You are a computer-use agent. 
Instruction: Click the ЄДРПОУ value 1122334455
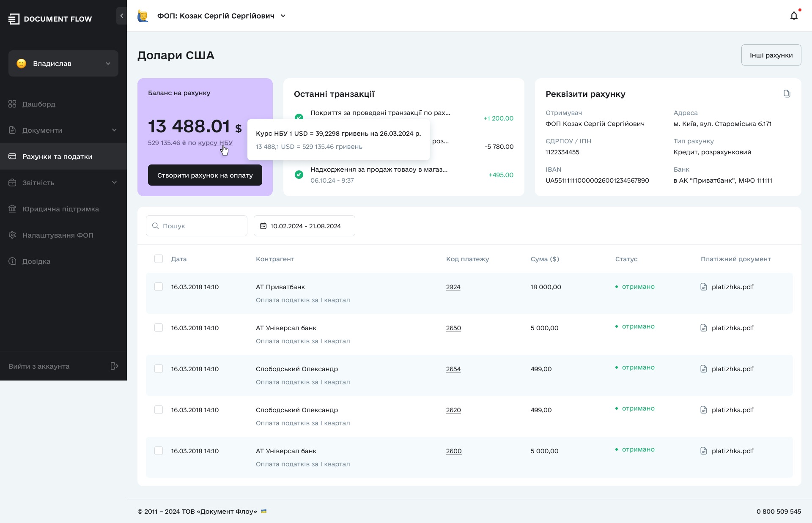(562, 152)
